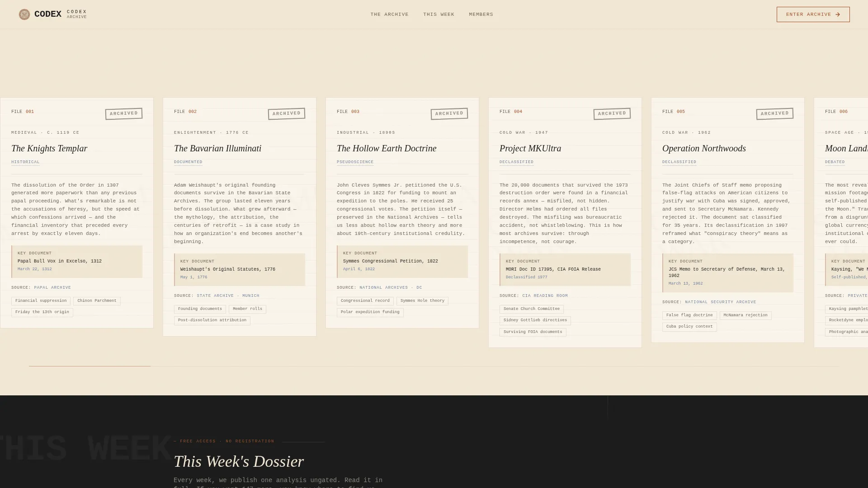
Task: Select Surviving FOIA documents tag
Action: 533,332
